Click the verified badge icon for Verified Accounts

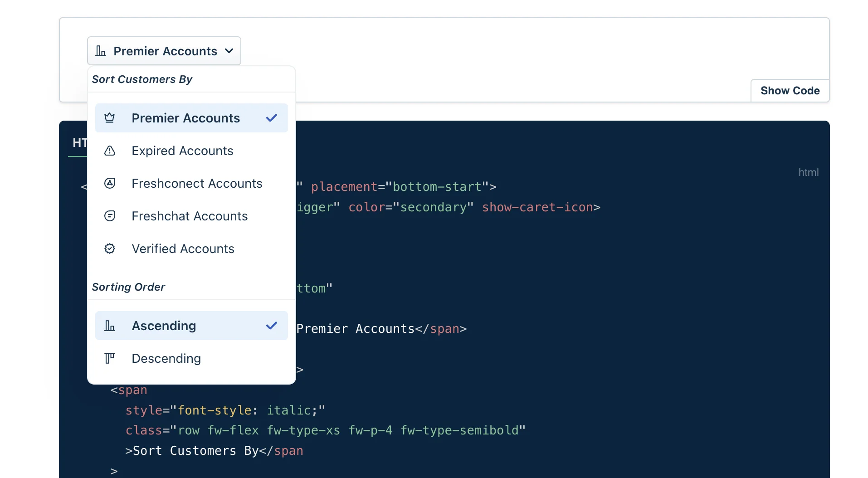[109, 249]
